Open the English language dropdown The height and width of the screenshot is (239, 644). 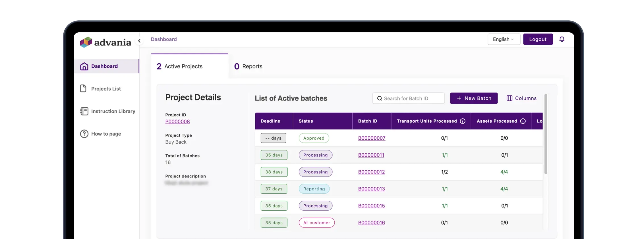point(504,39)
